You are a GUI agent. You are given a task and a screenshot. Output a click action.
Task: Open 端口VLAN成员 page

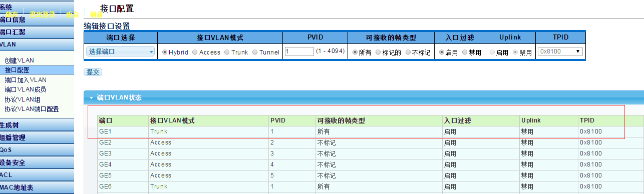click(26, 89)
